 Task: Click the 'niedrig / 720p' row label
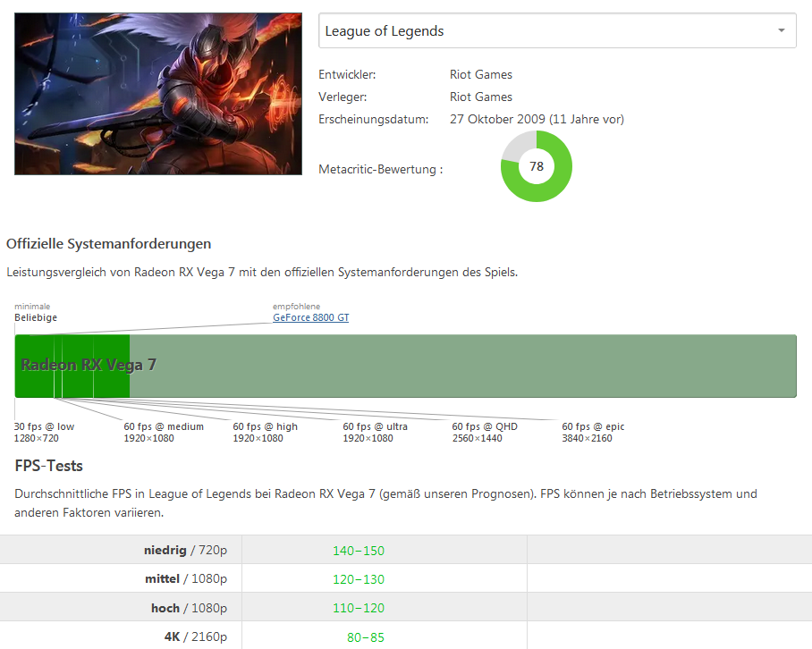click(185, 550)
